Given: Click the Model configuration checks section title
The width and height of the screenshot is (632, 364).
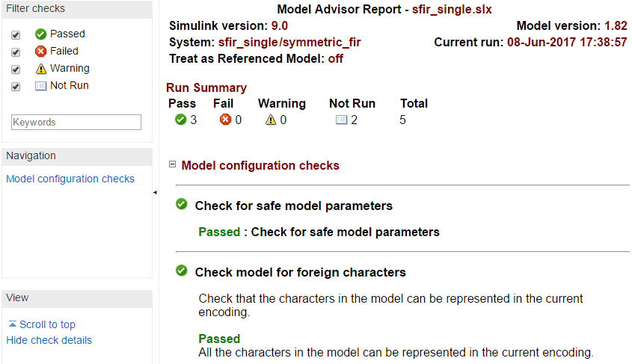Looking at the screenshot, I should point(260,165).
